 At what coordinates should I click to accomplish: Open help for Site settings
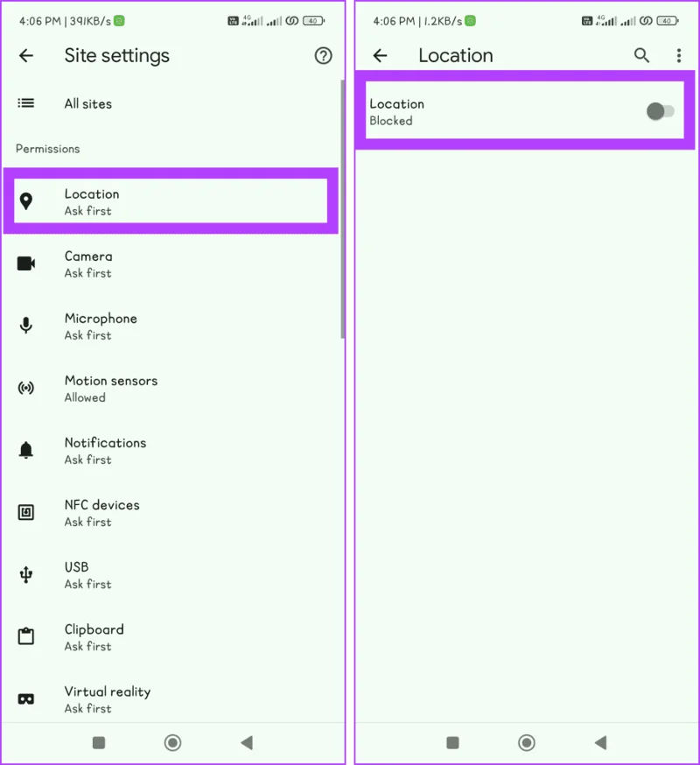pyautogui.click(x=323, y=56)
